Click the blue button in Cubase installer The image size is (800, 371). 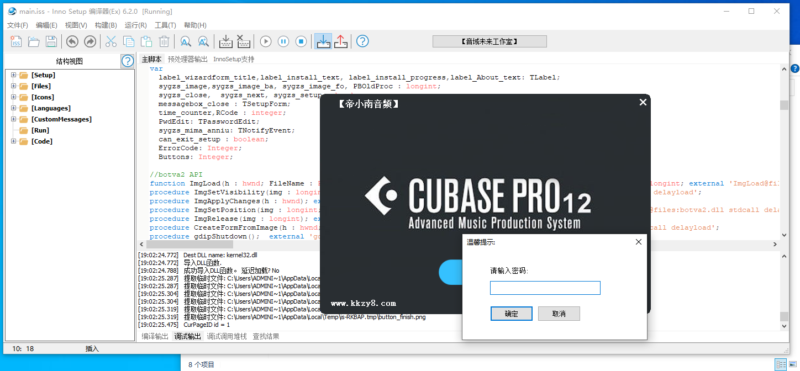point(451,272)
